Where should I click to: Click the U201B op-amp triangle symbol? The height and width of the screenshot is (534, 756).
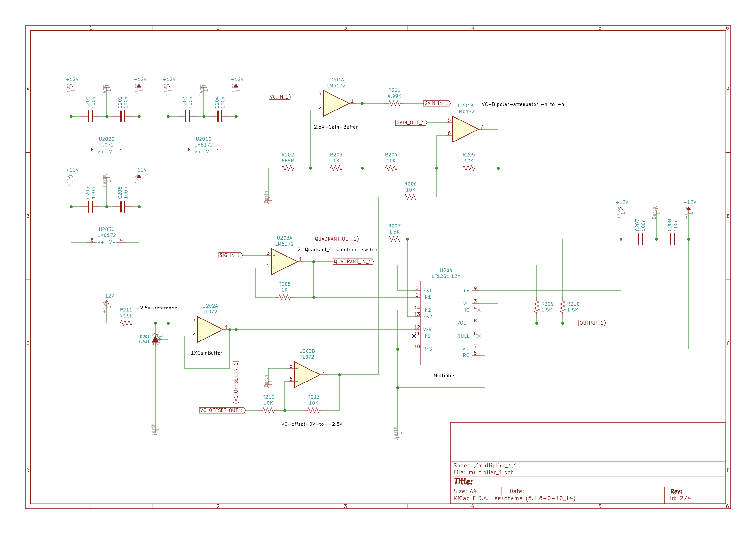(465, 129)
